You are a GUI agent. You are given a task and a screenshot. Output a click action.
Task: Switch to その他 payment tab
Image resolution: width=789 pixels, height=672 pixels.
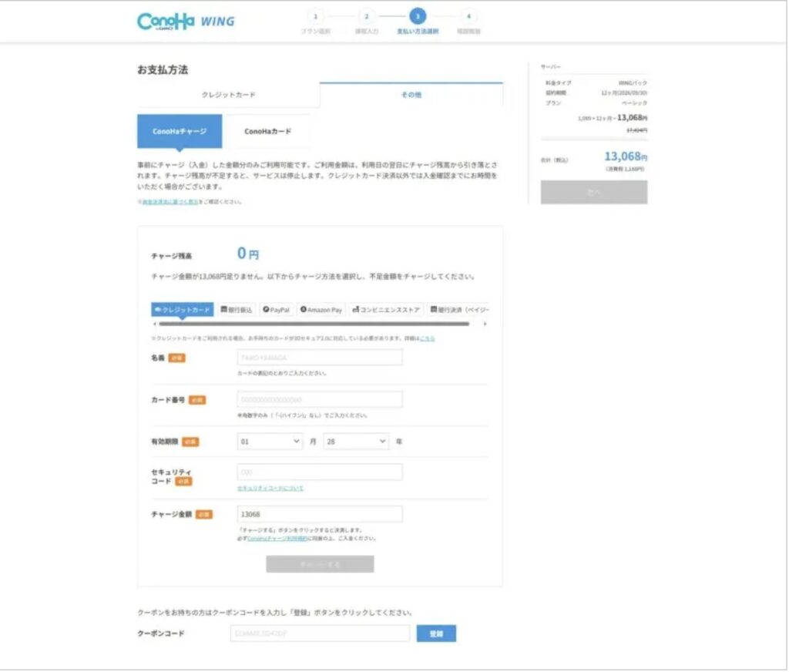pyautogui.click(x=411, y=95)
